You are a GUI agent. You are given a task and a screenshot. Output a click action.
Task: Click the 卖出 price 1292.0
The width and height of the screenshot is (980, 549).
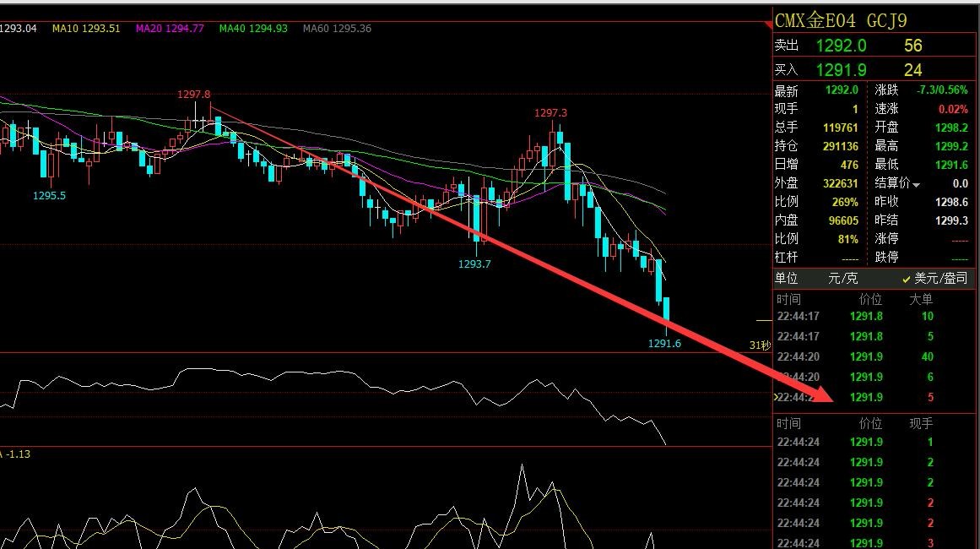841,46
